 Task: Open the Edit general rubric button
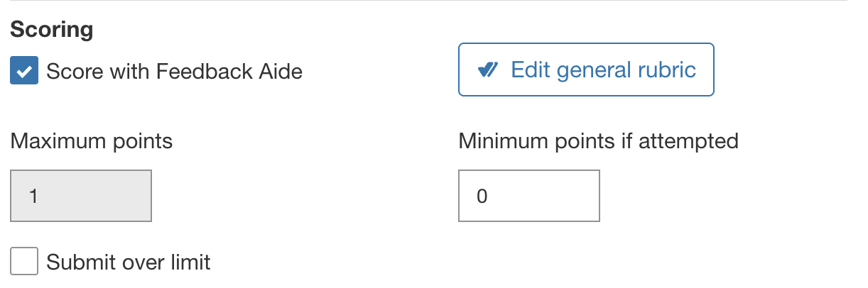[586, 70]
